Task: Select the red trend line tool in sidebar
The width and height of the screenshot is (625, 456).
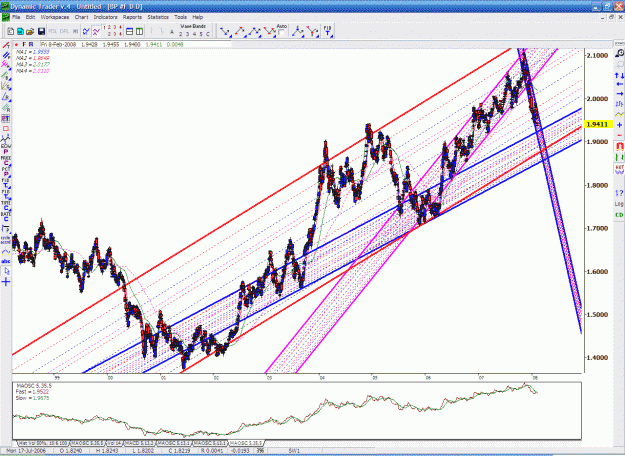Action: (x=6, y=45)
